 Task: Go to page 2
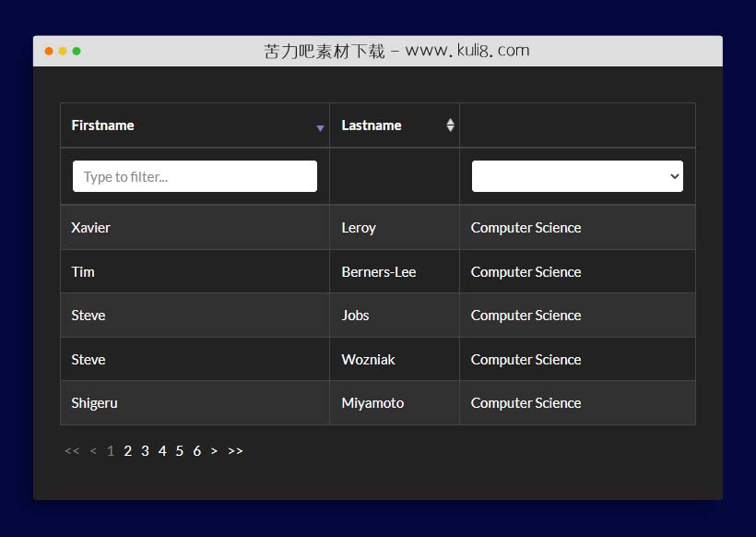(x=128, y=451)
